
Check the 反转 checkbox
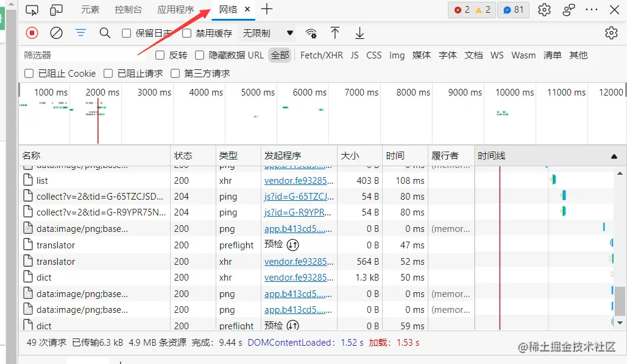tap(160, 55)
